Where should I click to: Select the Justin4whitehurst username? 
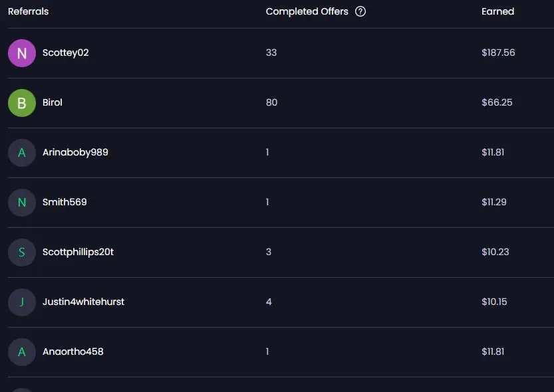[83, 302]
